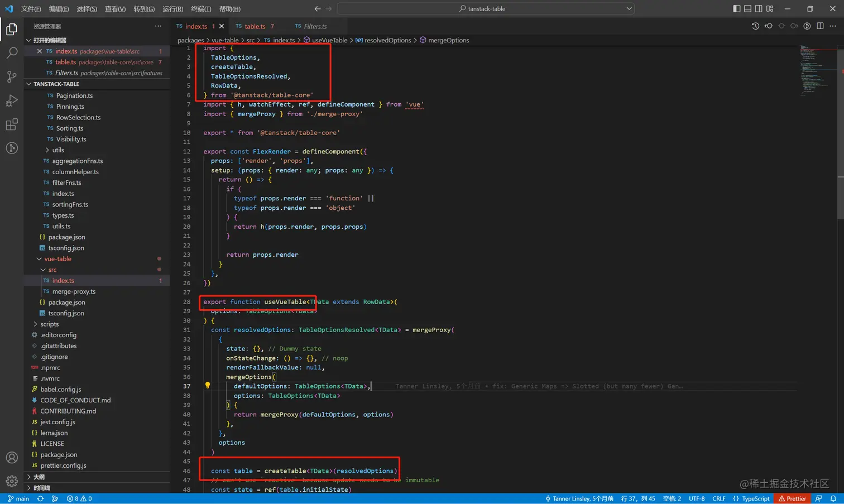Image resolution: width=844 pixels, height=504 pixels.
Task: Open the 编辑(E) menu
Action: pos(59,9)
